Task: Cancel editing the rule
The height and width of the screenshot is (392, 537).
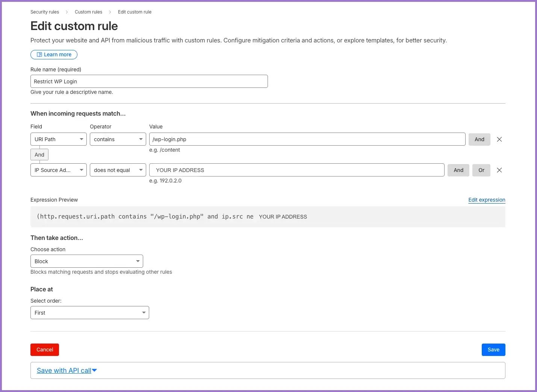Action: coord(45,350)
